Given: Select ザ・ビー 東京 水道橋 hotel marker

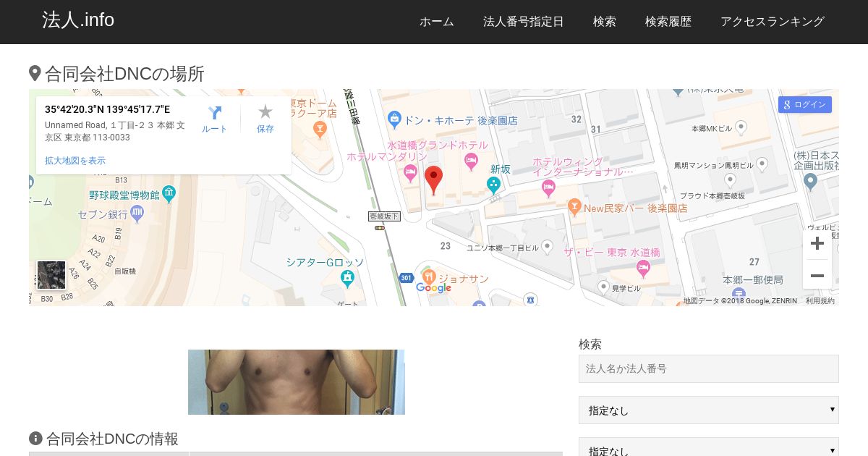Looking at the screenshot, I should (643, 269).
